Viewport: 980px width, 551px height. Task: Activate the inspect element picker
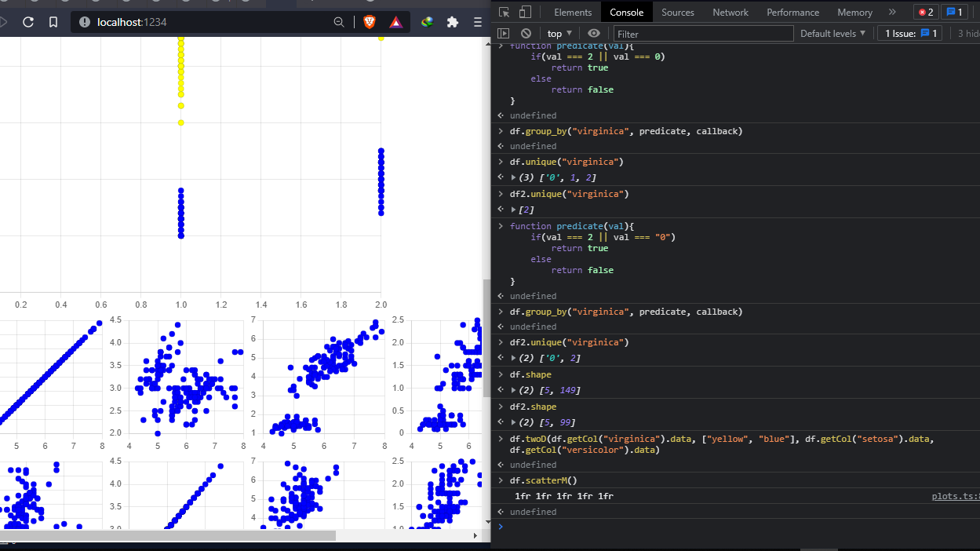(x=505, y=12)
